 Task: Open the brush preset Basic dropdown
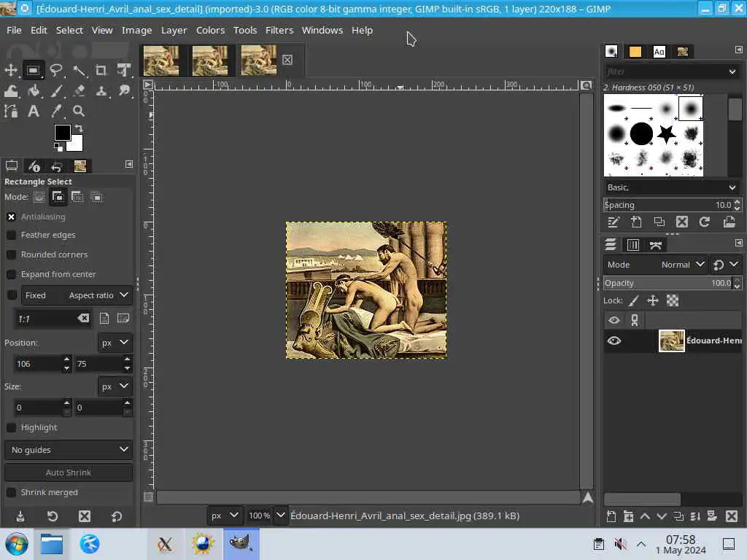(672, 187)
